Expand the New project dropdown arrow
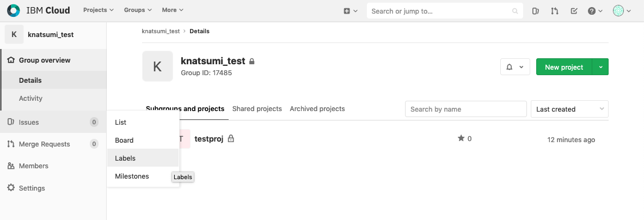This screenshot has height=220, width=644. 600,67
